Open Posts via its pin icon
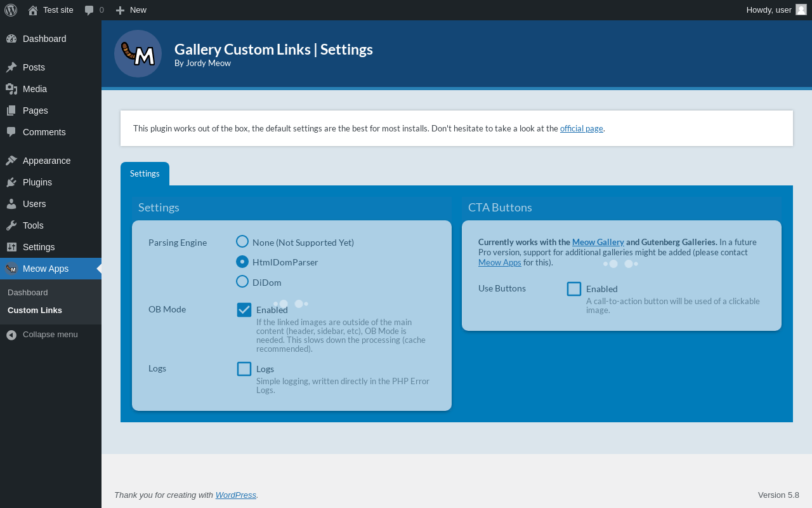Image resolution: width=812 pixels, height=508 pixels. point(11,67)
